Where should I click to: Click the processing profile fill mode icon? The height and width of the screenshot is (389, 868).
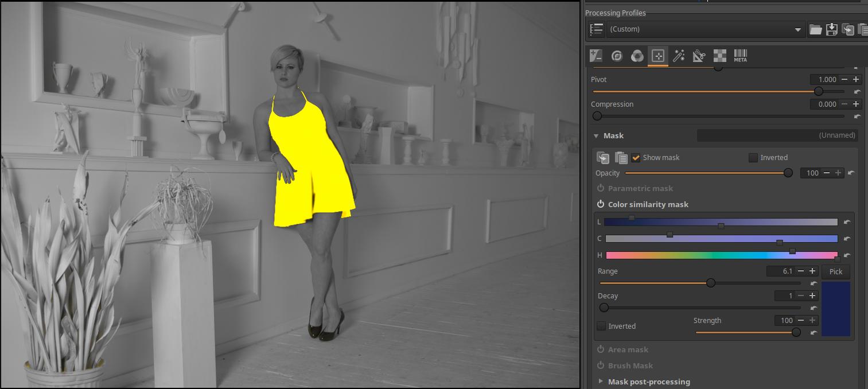click(x=597, y=29)
